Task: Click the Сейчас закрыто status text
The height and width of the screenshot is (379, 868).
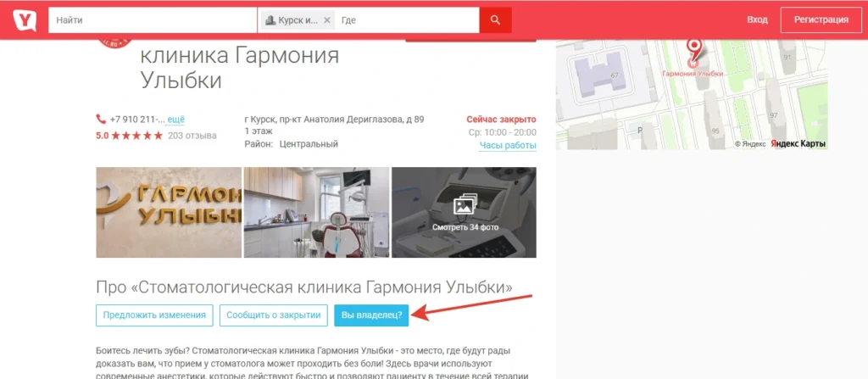Action: click(502, 120)
